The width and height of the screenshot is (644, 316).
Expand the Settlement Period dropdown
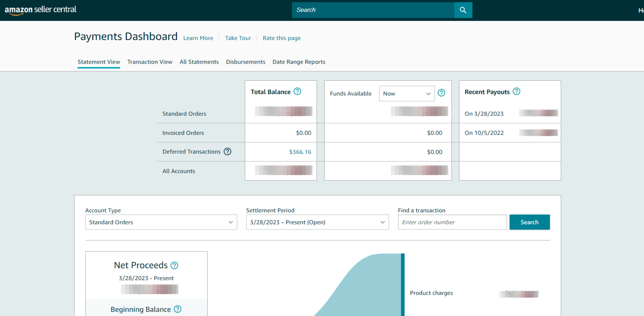pyautogui.click(x=317, y=222)
